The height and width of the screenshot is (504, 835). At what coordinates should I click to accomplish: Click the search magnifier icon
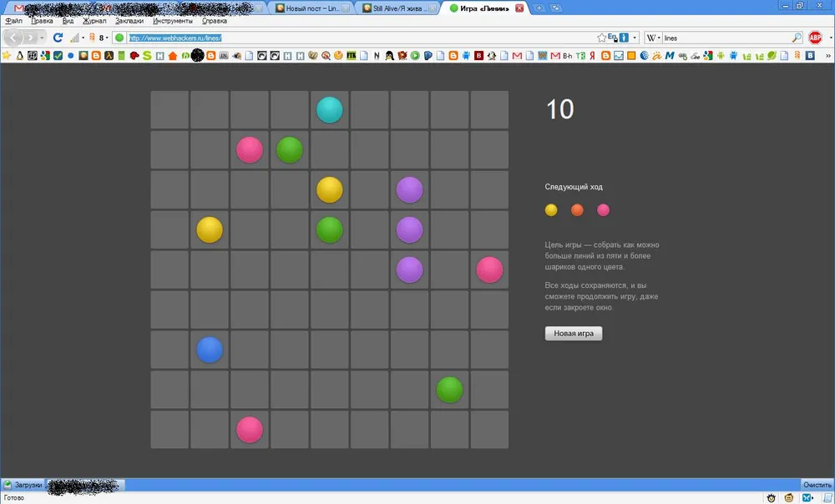coord(796,38)
